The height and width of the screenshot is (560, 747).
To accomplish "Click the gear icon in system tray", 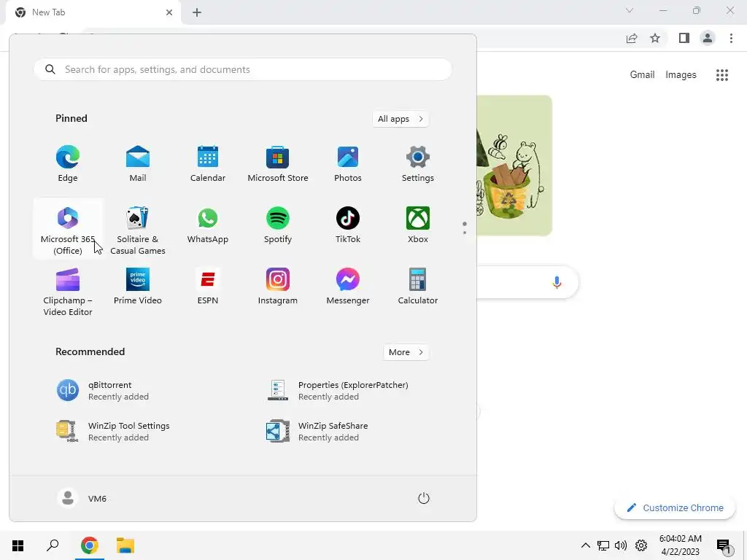I will tap(641, 545).
